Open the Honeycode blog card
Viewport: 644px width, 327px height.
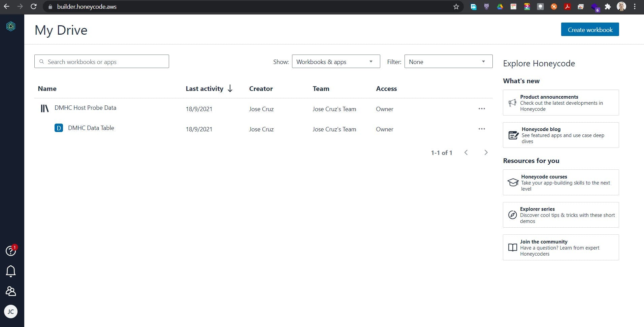tap(561, 135)
